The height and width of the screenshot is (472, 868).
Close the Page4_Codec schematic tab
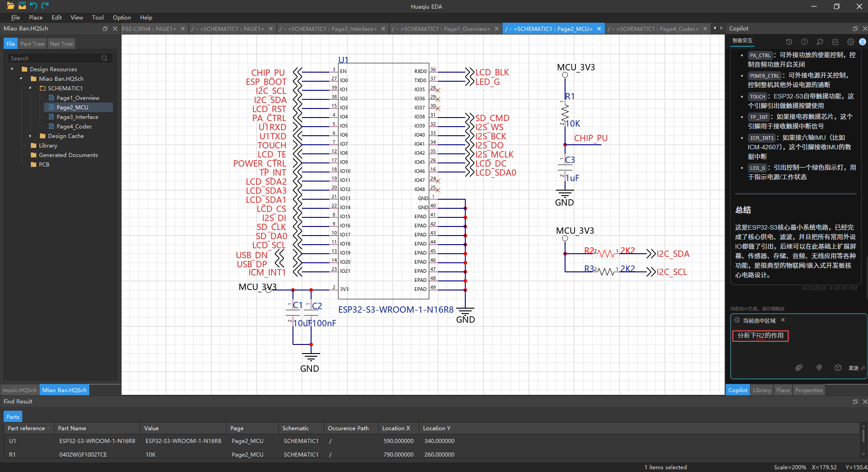tap(705, 29)
